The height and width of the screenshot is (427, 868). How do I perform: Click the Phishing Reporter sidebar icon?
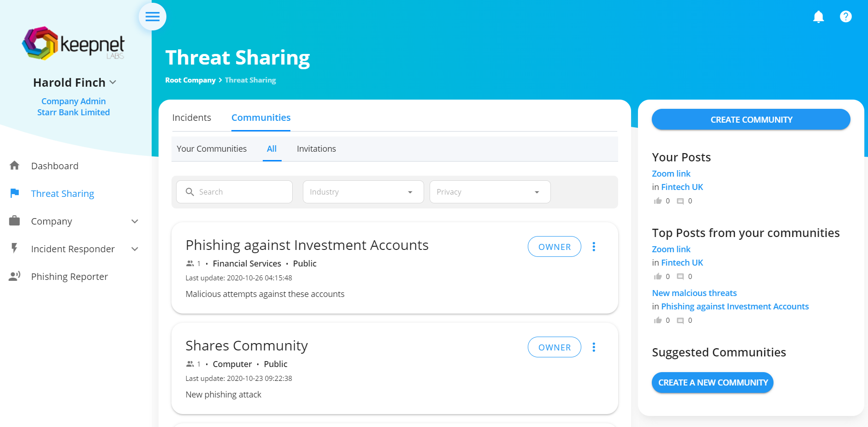(x=15, y=276)
